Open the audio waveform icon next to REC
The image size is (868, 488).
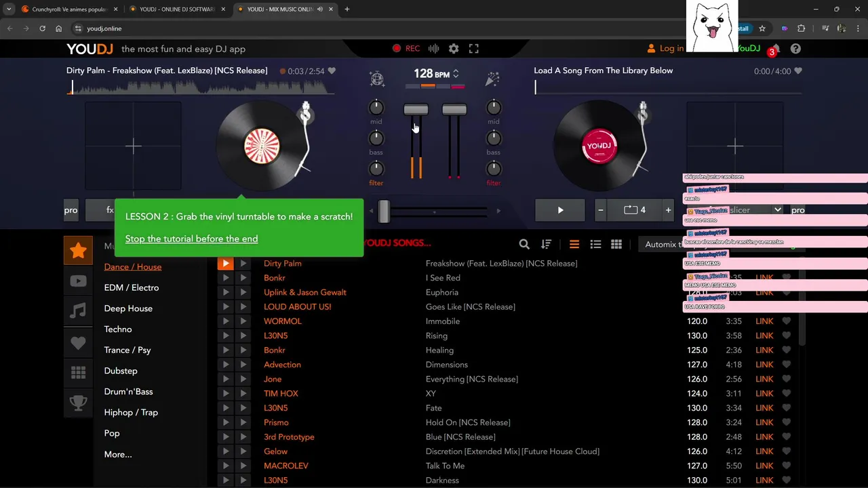coord(433,49)
